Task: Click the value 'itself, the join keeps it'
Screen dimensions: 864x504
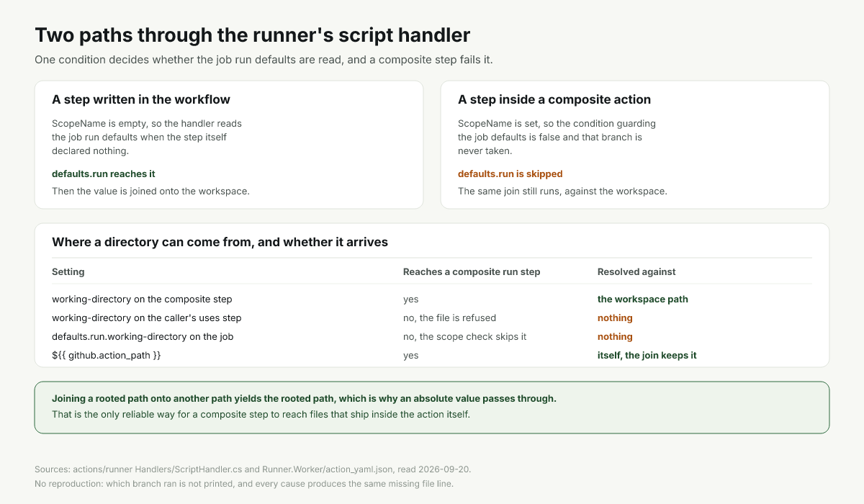Action: [647, 355]
